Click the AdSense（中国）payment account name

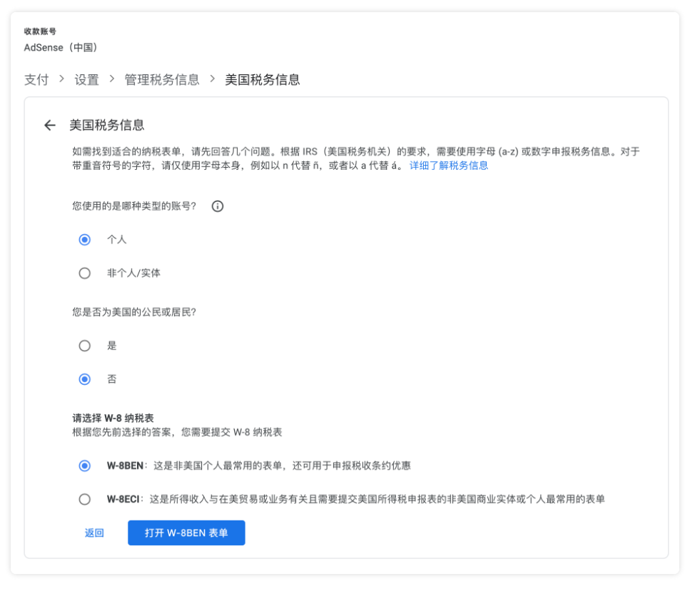61,48
